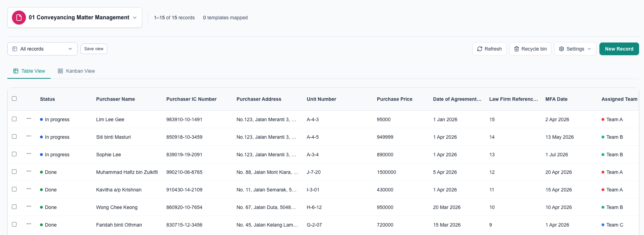Click the Team C tag
Image resolution: width=644 pixels, height=235 pixels.
pyautogui.click(x=612, y=225)
